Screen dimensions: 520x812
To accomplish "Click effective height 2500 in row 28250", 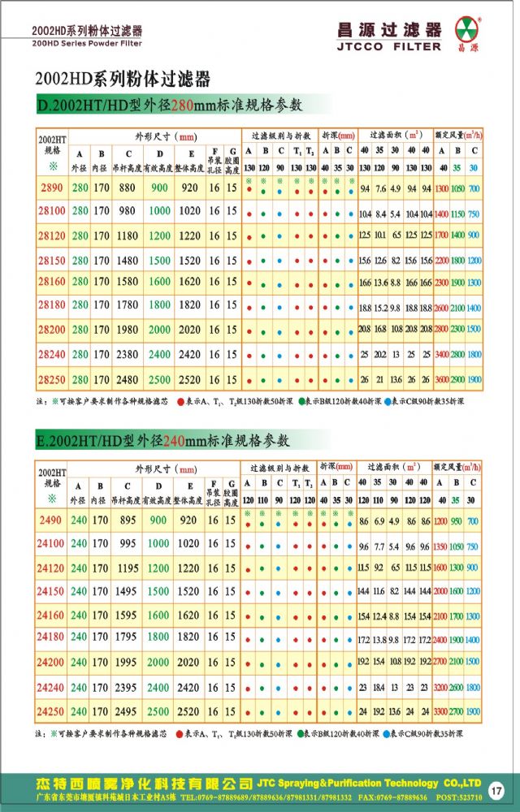I will (x=159, y=379).
